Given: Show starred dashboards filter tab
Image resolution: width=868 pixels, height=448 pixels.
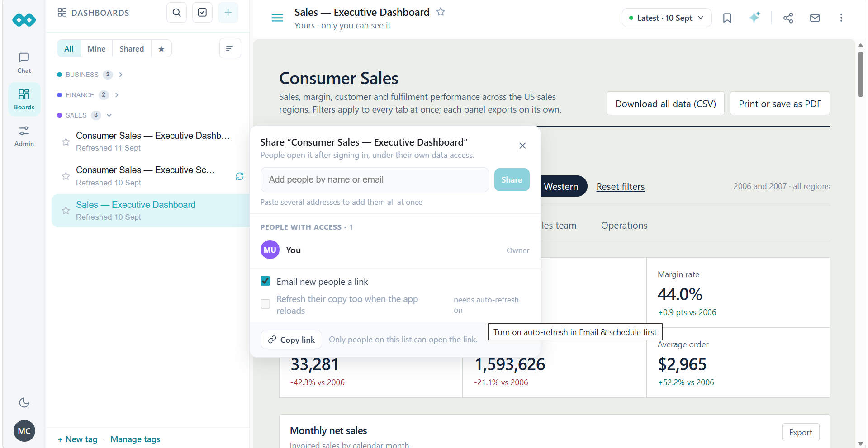Looking at the screenshot, I should click(161, 48).
